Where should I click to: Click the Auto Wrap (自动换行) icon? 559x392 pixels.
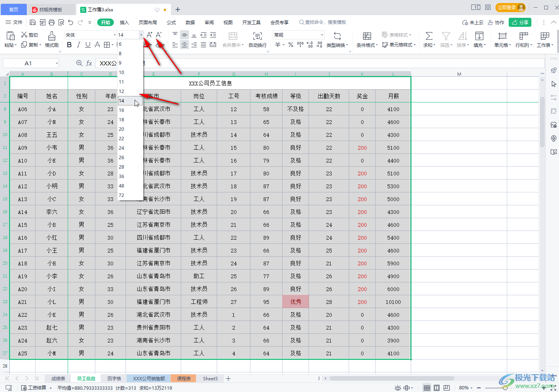(258, 36)
